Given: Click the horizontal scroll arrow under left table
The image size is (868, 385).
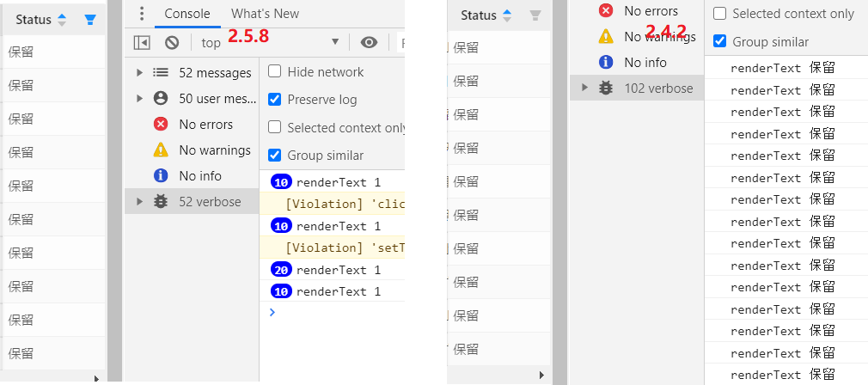Looking at the screenshot, I should click(97, 379).
